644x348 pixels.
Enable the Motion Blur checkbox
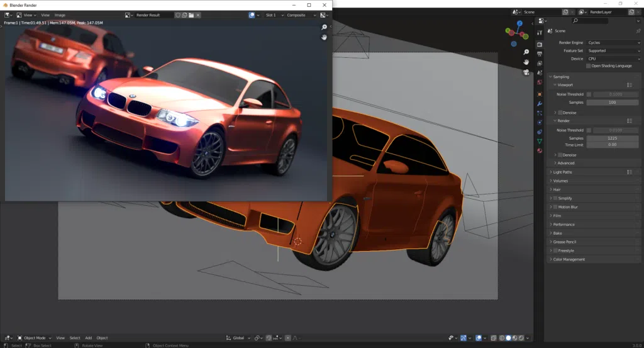click(555, 207)
